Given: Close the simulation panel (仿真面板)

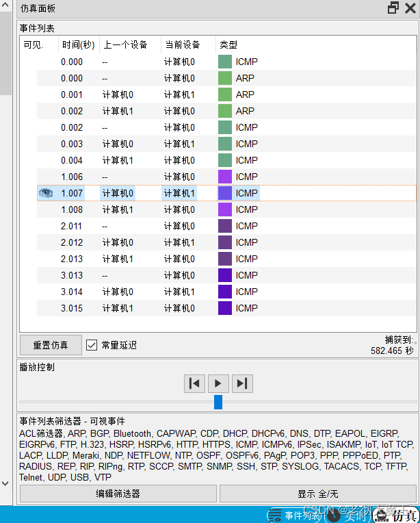Looking at the screenshot, I should (x=410, y=8).
